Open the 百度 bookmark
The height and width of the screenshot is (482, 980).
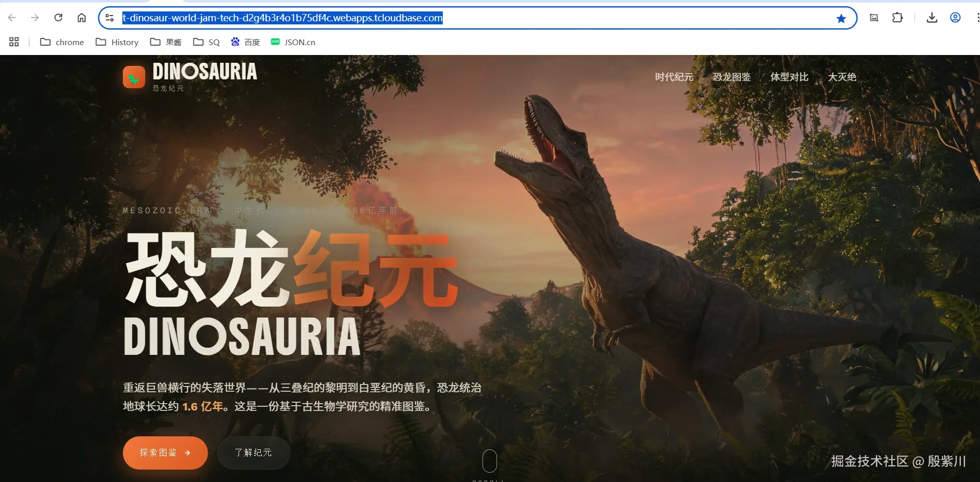tap(245, 42)
